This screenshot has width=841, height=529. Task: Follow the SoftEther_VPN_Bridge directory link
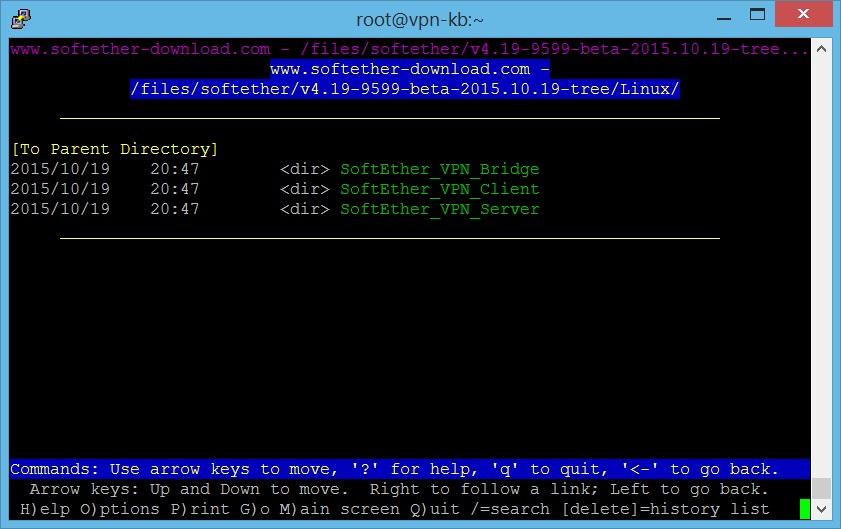(440, 169)
